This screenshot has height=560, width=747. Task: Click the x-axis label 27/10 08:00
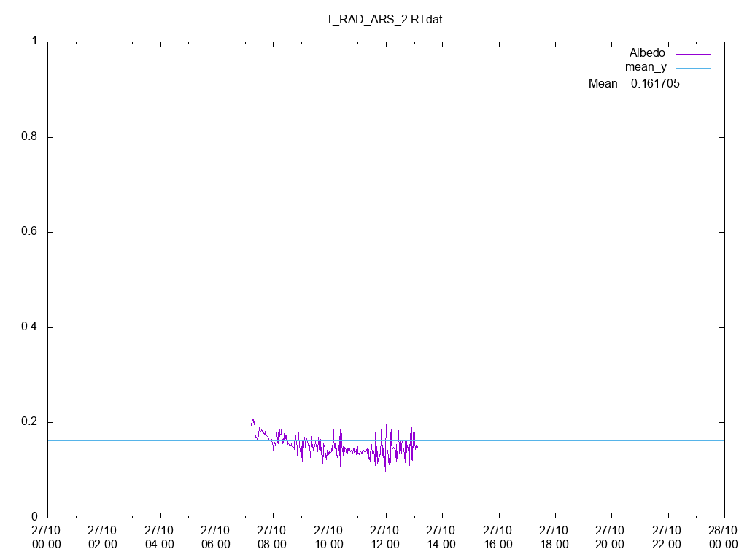click(x=271, y=537)
